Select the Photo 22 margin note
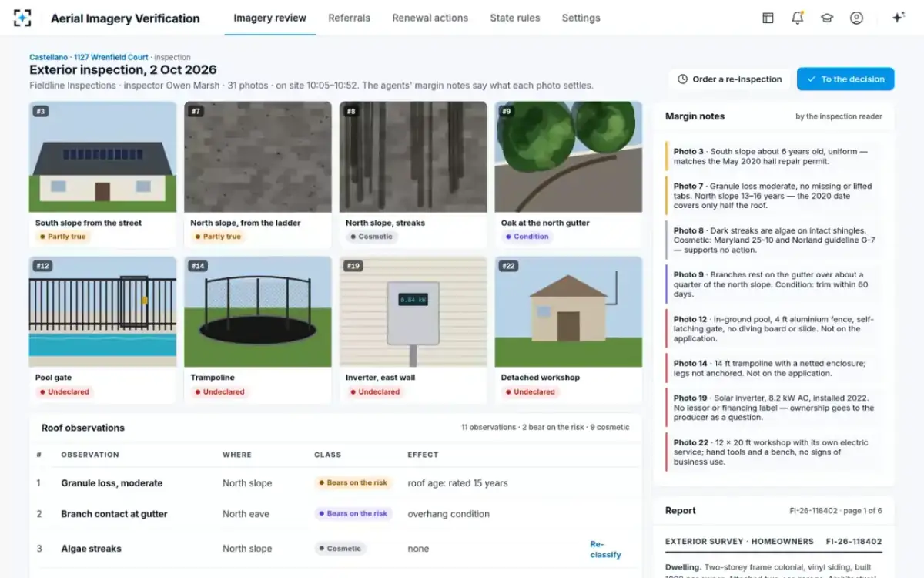 point(774,452)
